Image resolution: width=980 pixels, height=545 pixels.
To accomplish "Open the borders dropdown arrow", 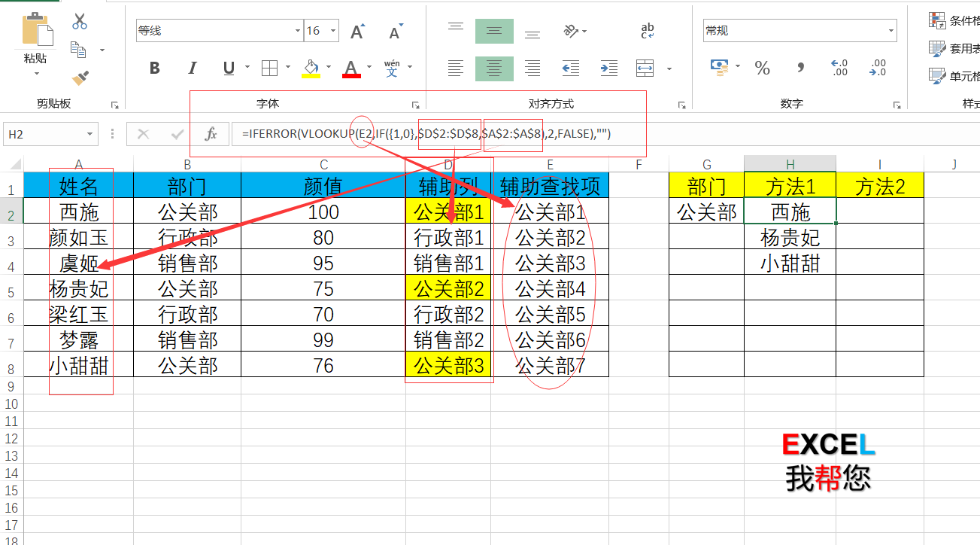I will tap(287, 69).
